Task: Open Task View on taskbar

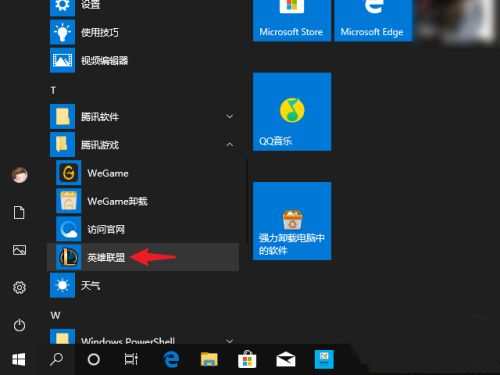Action: point(131,359)
